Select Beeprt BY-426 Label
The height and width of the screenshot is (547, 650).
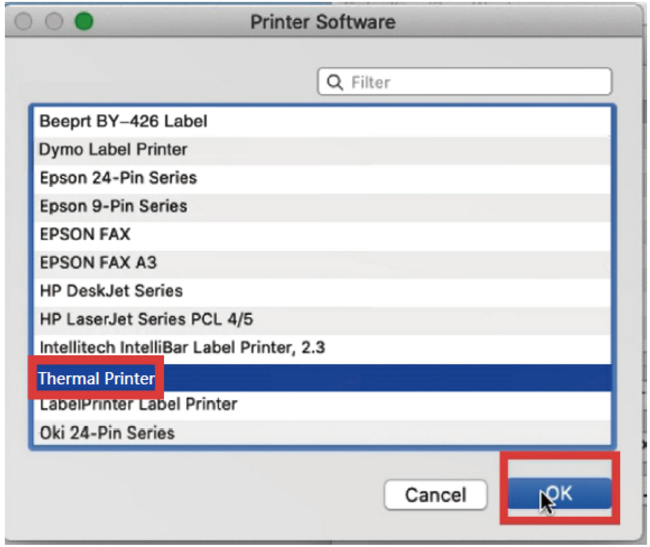tap(322, 121)
